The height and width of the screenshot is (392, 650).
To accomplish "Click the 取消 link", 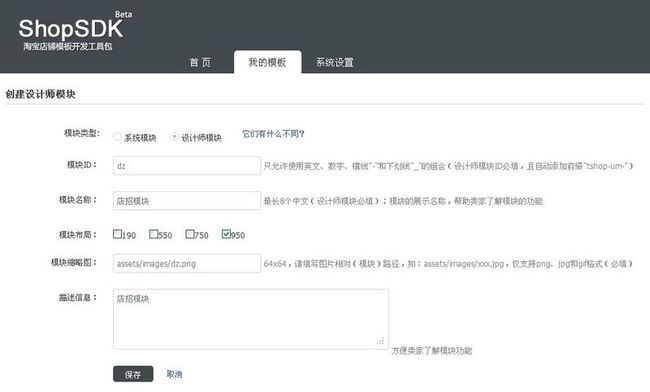I will click(x=174, y=374).
